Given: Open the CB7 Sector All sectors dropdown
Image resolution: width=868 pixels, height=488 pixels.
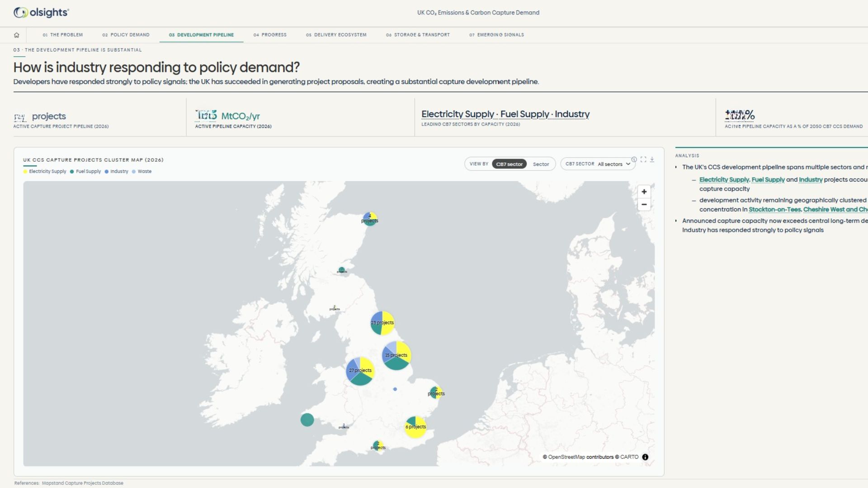Looking at the screenshot, I should (x=598, y=164).
